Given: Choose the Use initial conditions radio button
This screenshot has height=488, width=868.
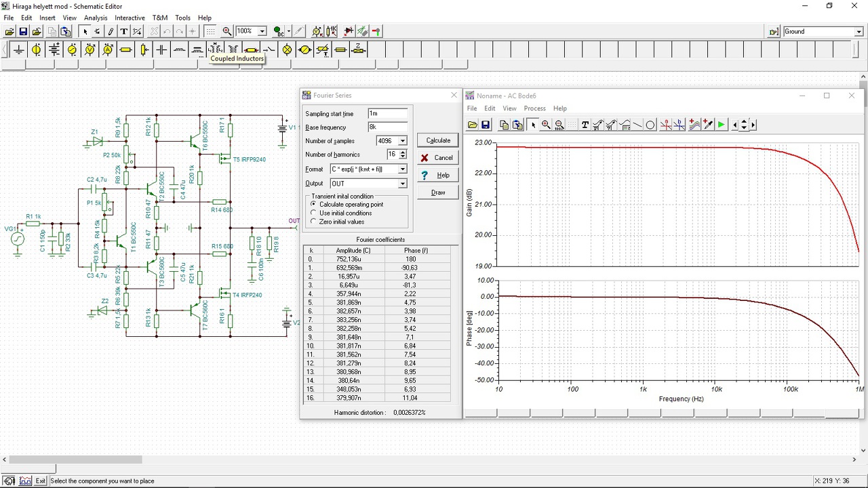Looking at the screenshot, I should [x=313, y=213].
